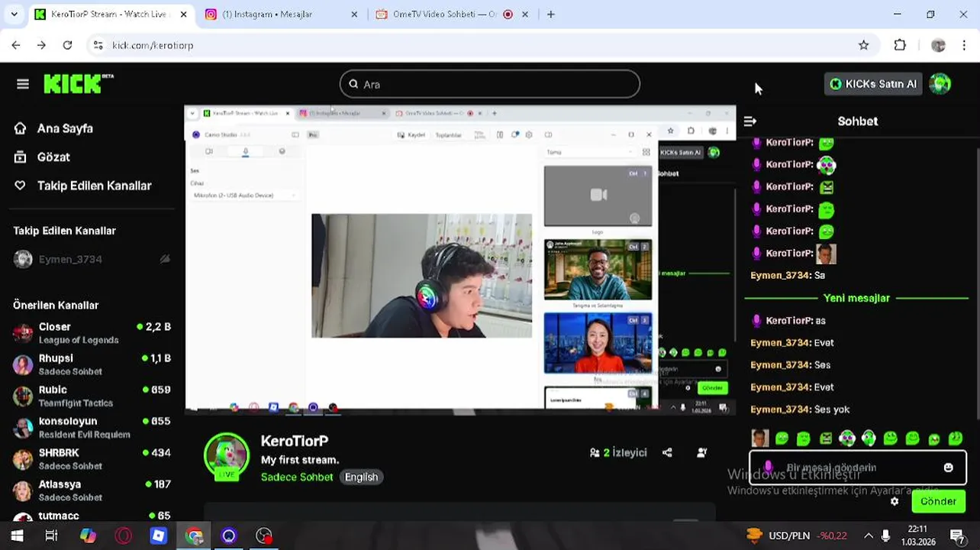Go to Ana Sayfa in sidebar
This screenshot has height=550, width=980.
click(x=65, y=128)
